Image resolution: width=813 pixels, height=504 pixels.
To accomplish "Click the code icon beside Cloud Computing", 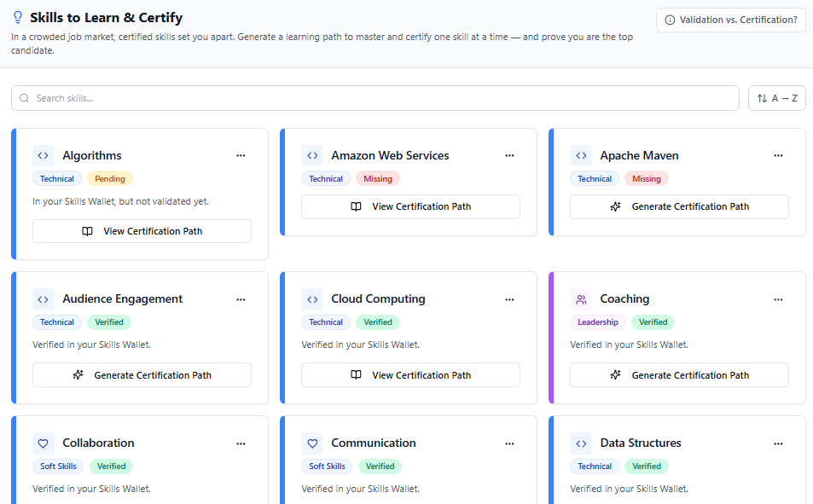I will pos(312,299).
